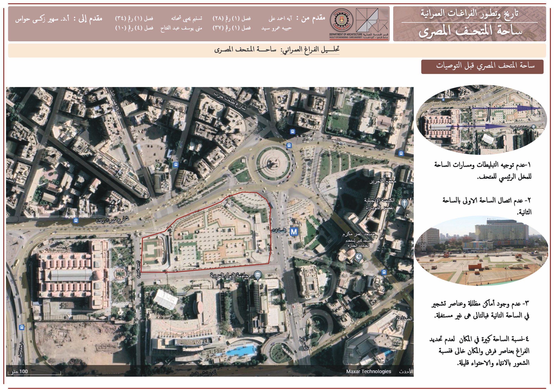The width and height of the screenshot is (554, 392).
Task: Click the bus stop icon at the map's far left edge
Action: point(22,327)
